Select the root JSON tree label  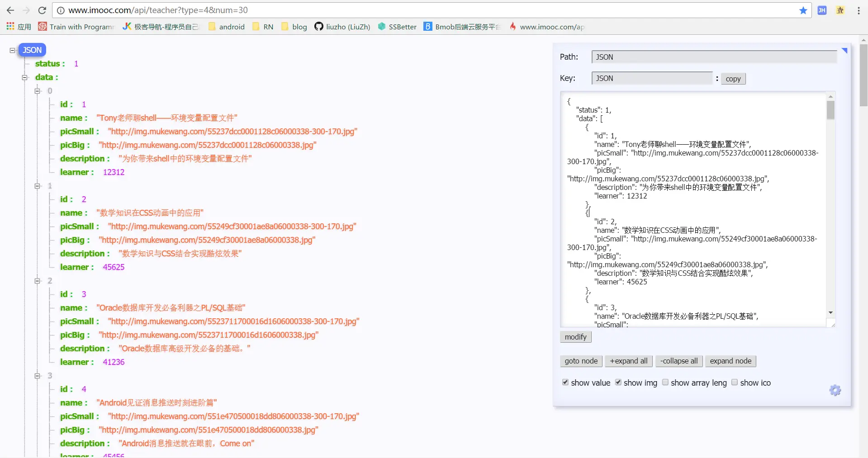32,50
